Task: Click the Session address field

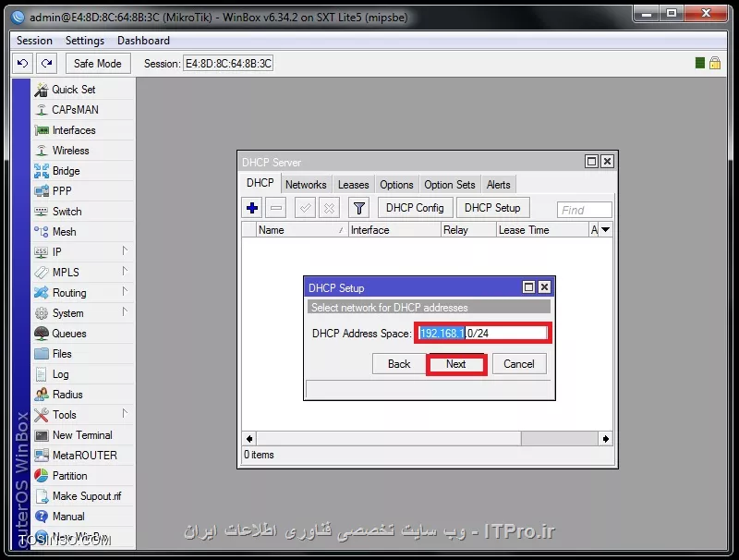Action: coord(228,63)
